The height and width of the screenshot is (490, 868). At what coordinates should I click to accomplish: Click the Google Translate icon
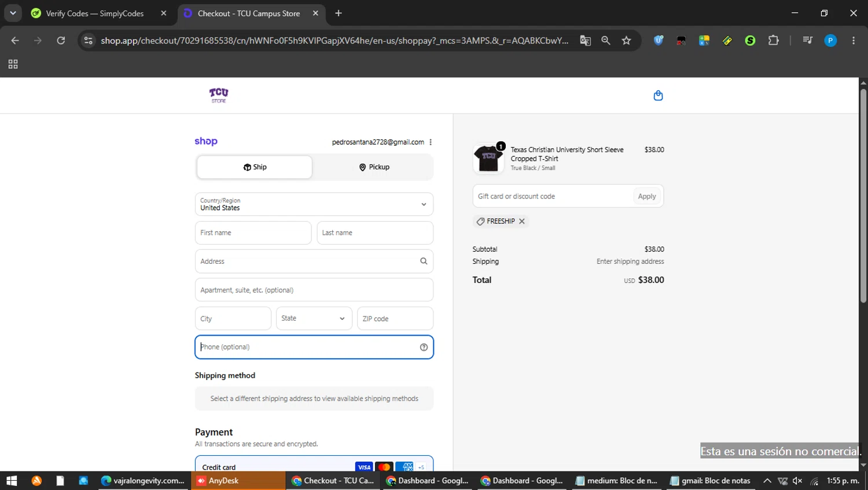pyautogui.click(x=586, y=40)
